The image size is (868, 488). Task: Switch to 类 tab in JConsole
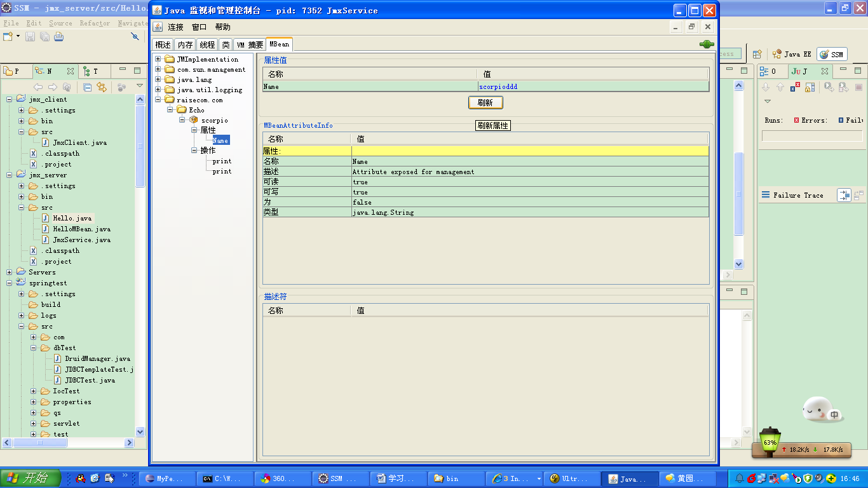point(226,44)
